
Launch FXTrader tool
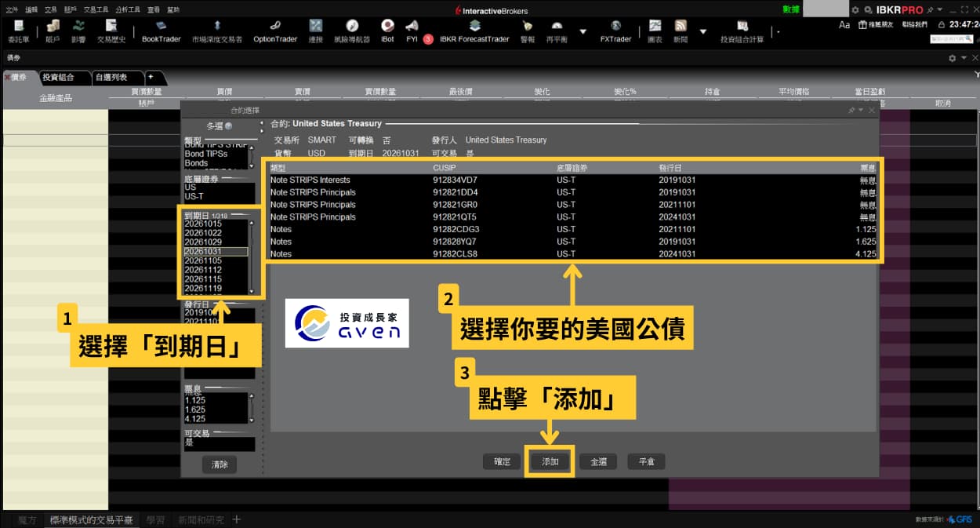(615, 31)
